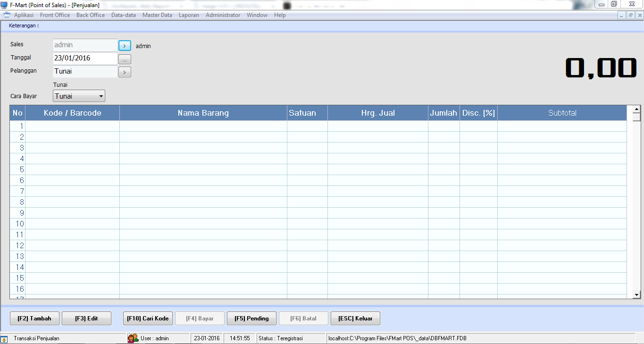Viewport: 644px width, 344px height.
Task: Open the Administrator menu
Action: (223, 15)
